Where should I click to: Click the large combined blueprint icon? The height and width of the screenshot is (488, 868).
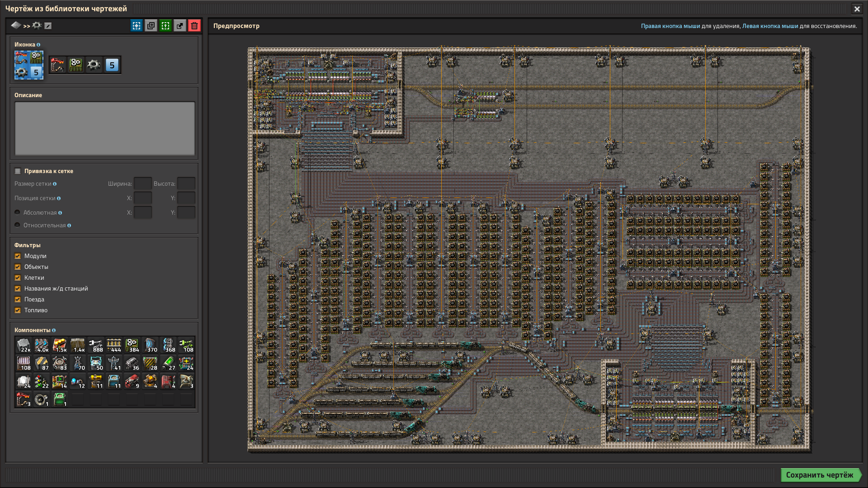(x=29, y=65)
